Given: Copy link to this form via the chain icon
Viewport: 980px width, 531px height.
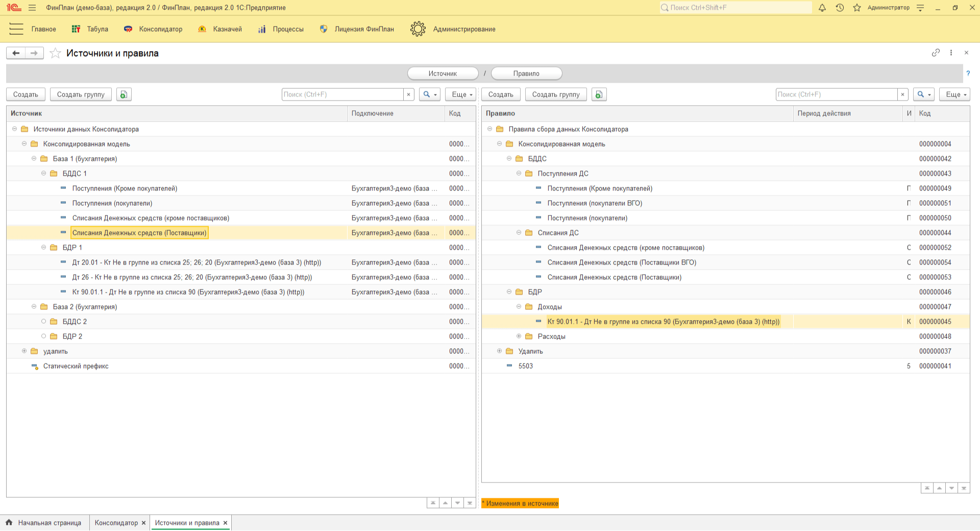Looking at the screenshot, I should click(x=936, y=53).
